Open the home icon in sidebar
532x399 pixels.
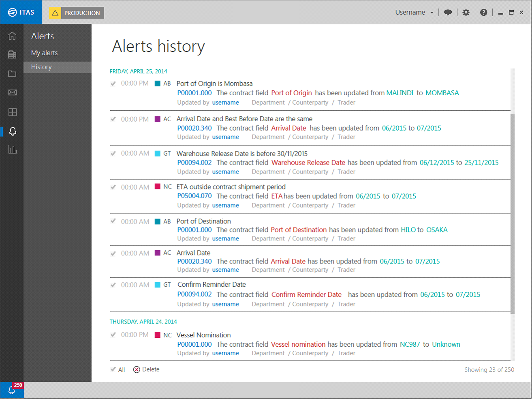point(12,36)
